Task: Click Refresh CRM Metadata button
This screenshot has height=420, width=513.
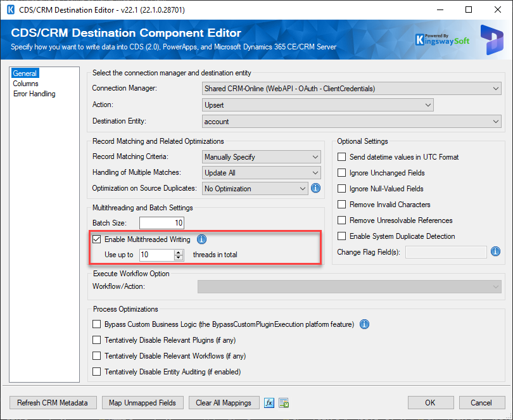Action: (53, 403)
